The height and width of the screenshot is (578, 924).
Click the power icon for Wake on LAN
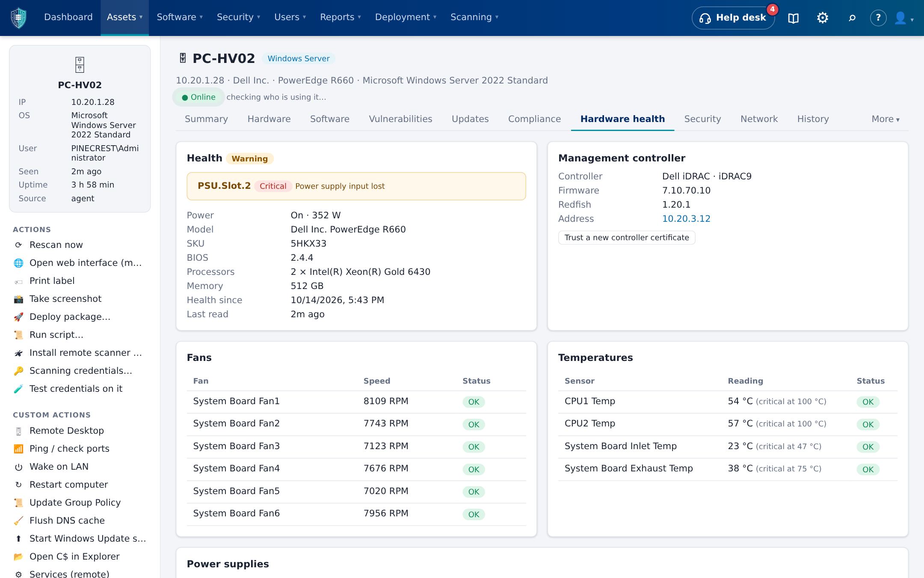coord(18,467)
